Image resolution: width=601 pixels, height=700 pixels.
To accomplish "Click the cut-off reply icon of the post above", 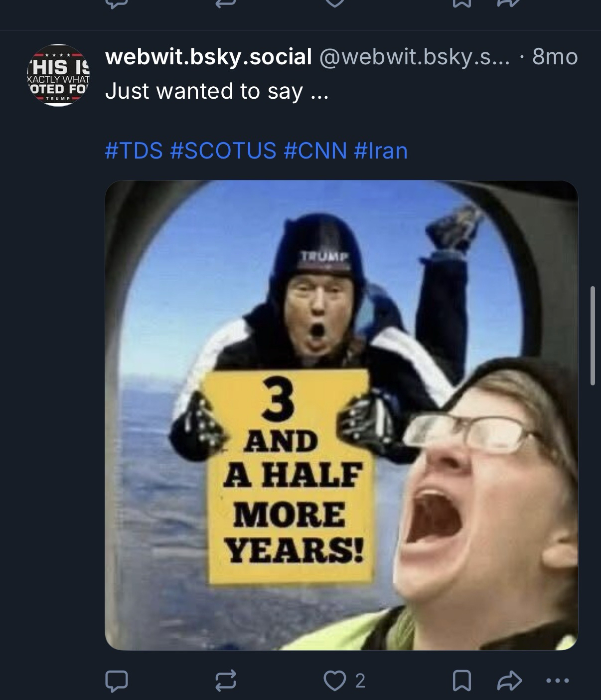I will pos(117,3).
